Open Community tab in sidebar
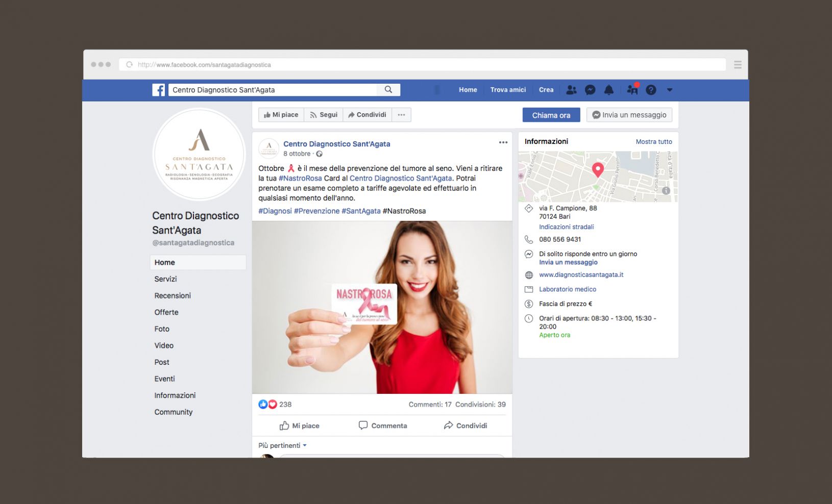Screen dimensions: 832x504 point(174,412)
